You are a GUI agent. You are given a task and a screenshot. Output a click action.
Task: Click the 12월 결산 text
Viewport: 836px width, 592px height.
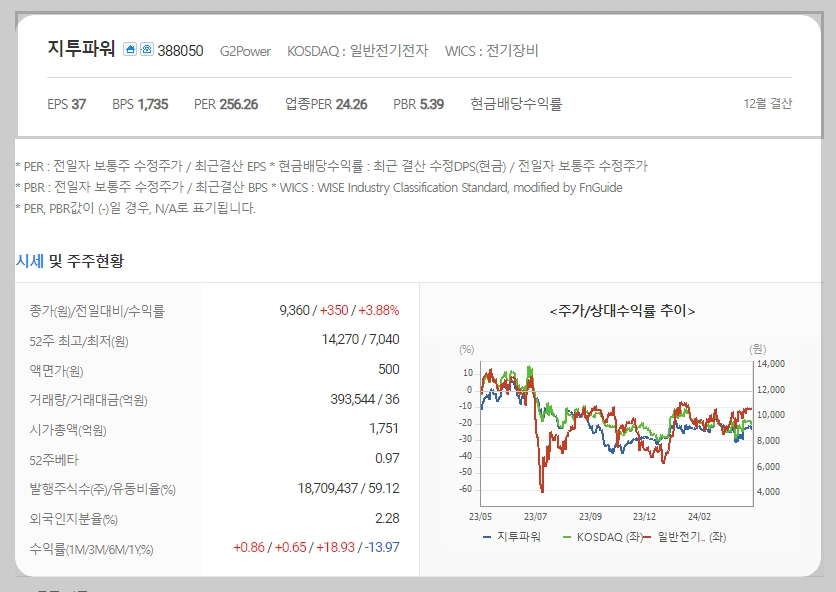click(x=768, y=103)
